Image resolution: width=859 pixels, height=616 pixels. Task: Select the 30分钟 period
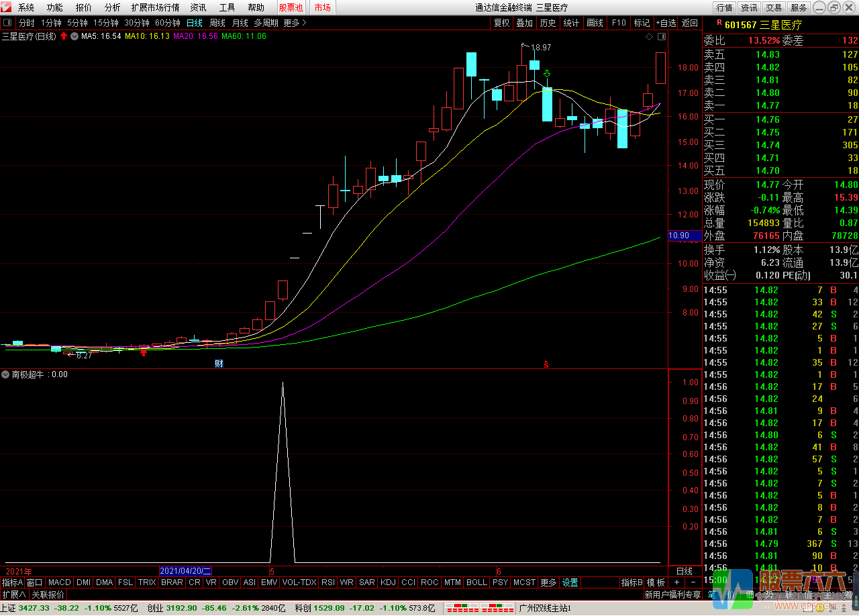click(137, 23)
